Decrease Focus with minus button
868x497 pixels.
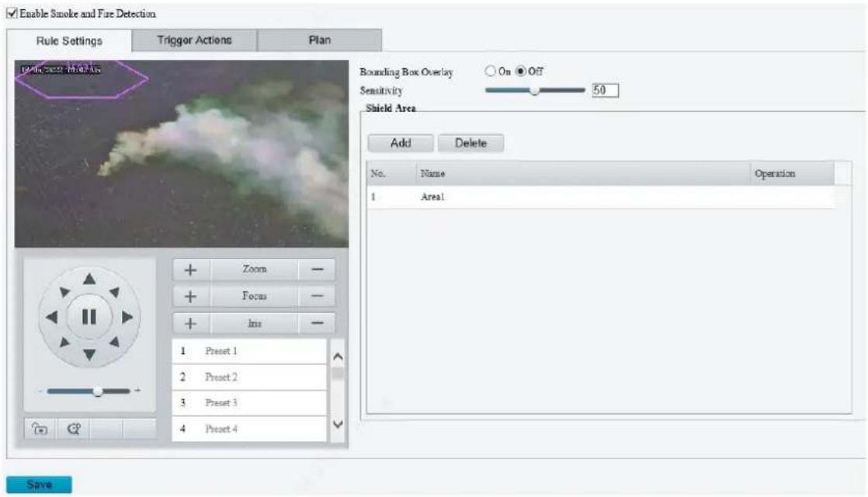click(318, 296)
